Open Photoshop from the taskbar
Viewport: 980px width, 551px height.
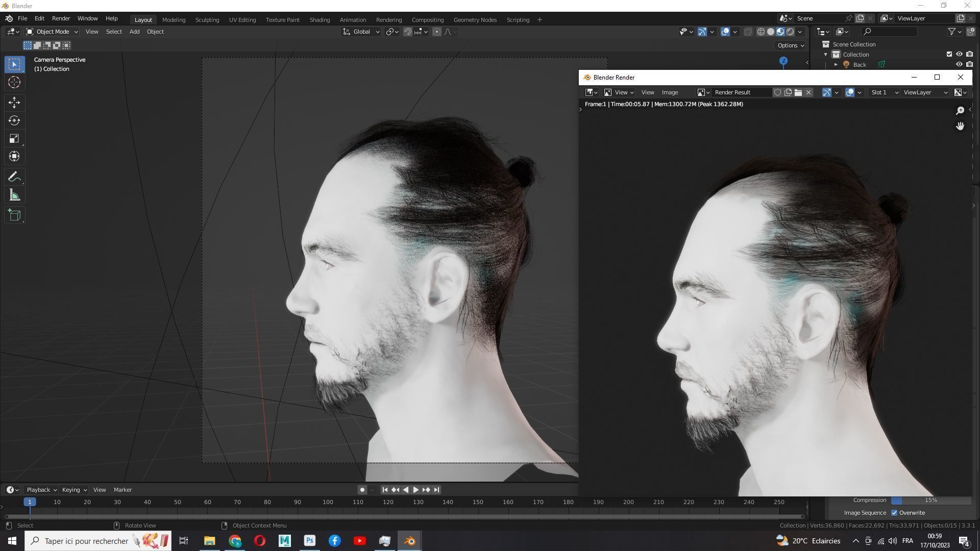click(x=310, y=541)
